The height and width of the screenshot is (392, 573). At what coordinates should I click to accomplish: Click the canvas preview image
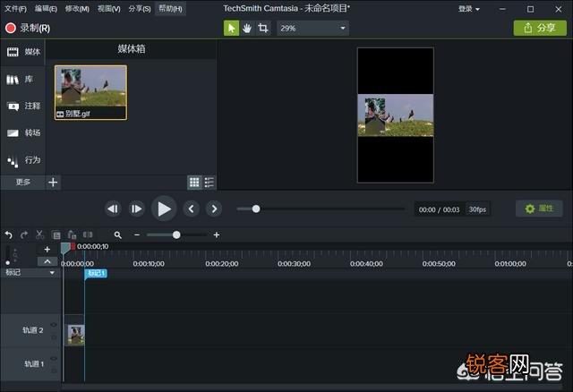click(x=396, y=115)
